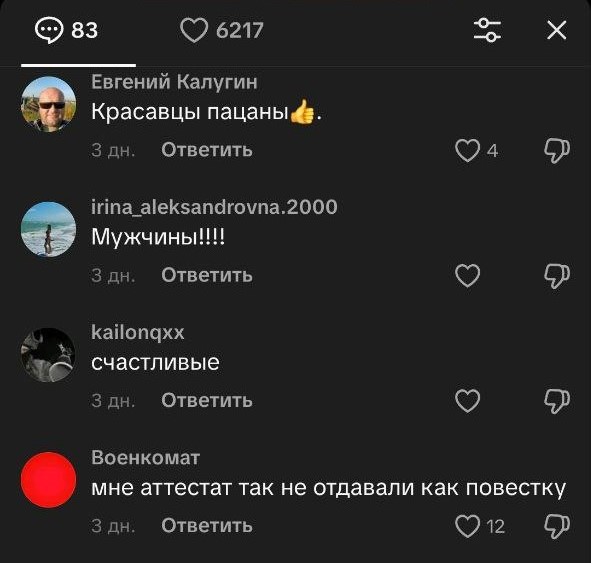591x563 pixels.
Task: Open irina_aleksandrovna.2000 username link
Action: [214, 207]
